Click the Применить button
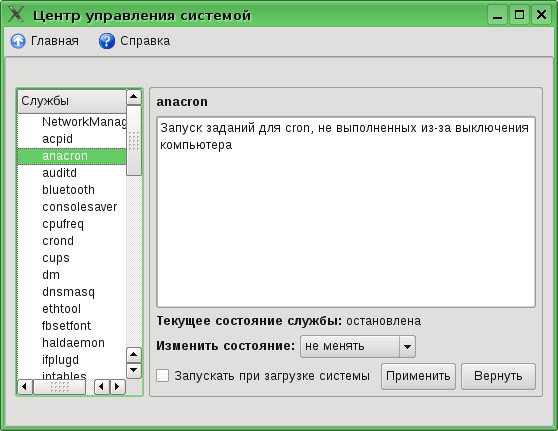 pyautogui.click(x=418, y=376)
